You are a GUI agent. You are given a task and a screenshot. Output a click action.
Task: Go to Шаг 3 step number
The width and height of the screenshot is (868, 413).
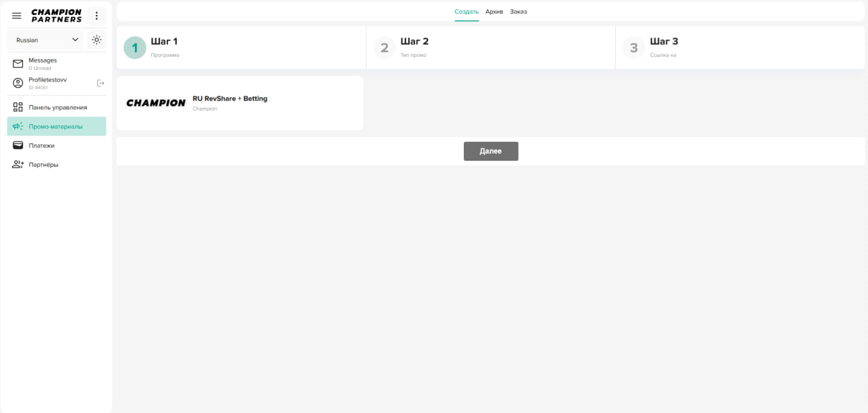click(634, 47)
